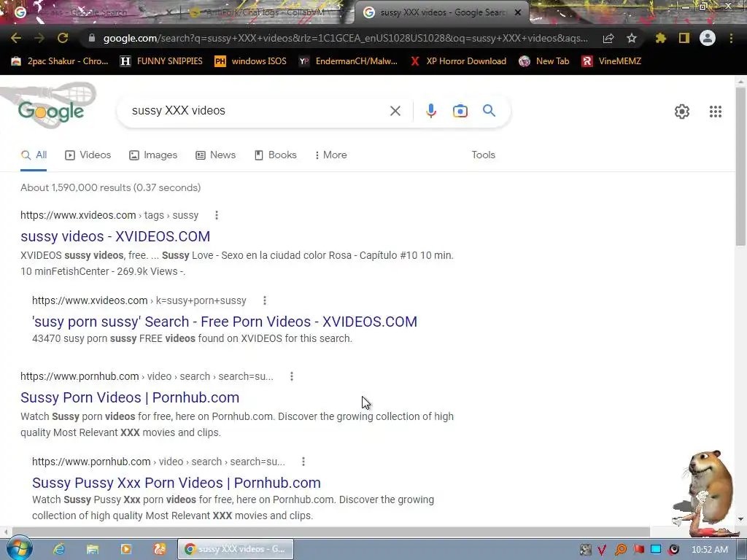
Task: Click the vertical scrollbar thumb
Action: point(741,167)
